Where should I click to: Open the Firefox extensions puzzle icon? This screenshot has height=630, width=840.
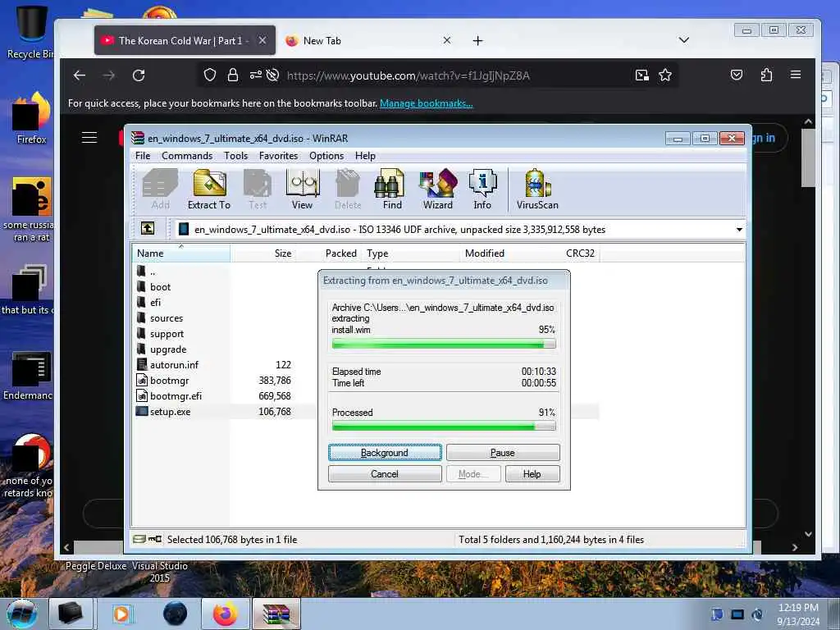[767, 75]
